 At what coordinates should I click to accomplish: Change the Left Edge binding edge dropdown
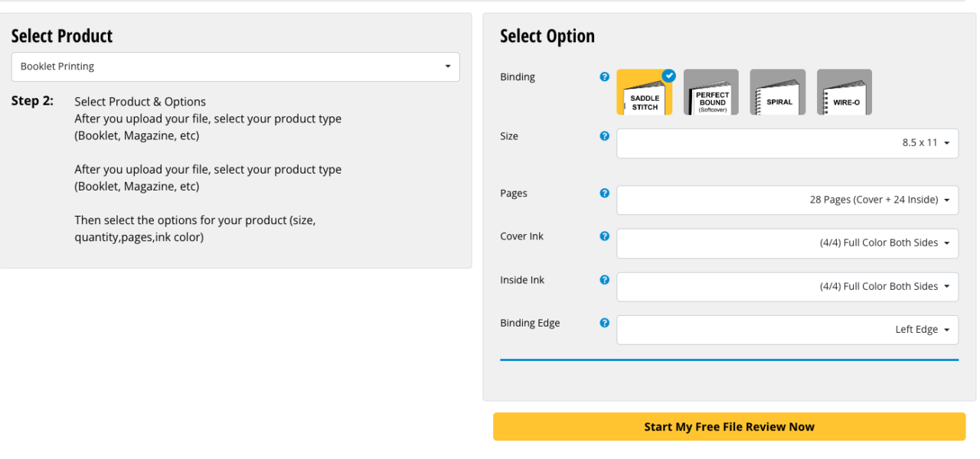787,330
